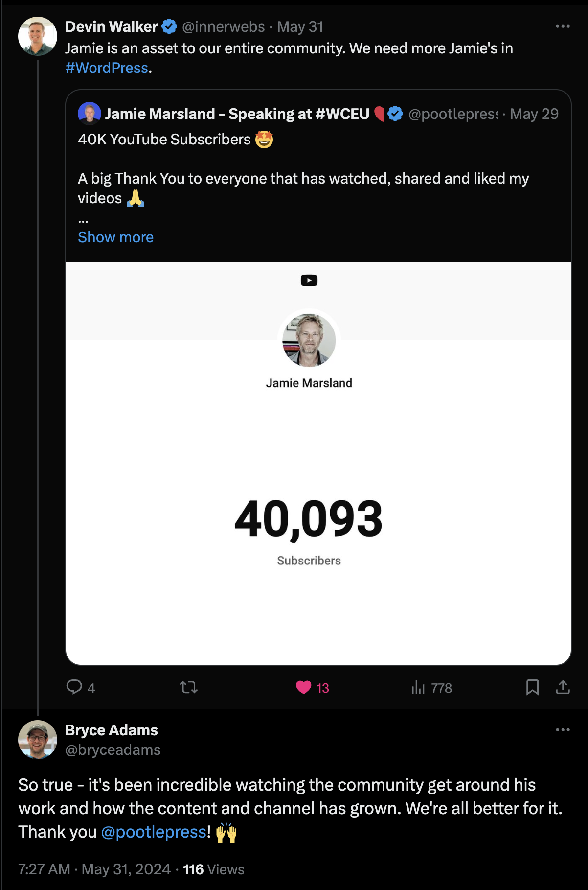Click the repost arrows icon

pos(188,687)
